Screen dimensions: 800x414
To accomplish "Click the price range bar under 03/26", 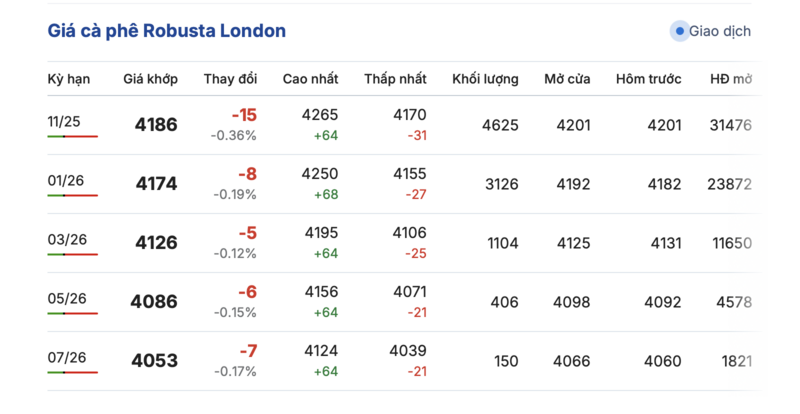I will pyautogui.click(x=72, y=255).
